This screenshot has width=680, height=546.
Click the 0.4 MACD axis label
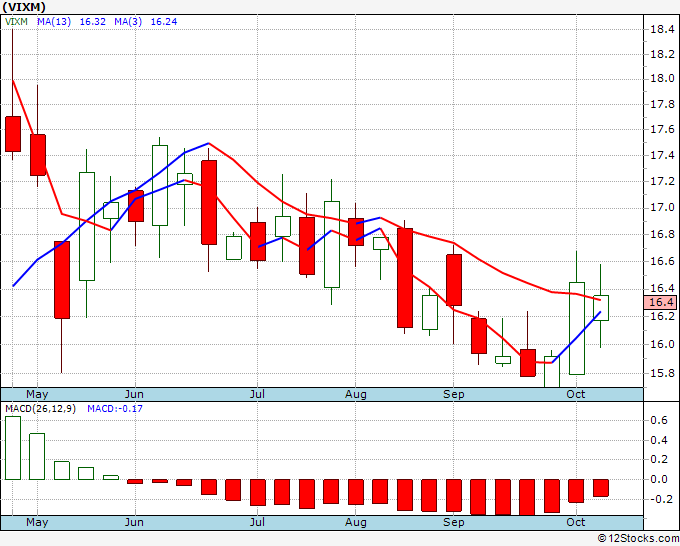point(659,440)
